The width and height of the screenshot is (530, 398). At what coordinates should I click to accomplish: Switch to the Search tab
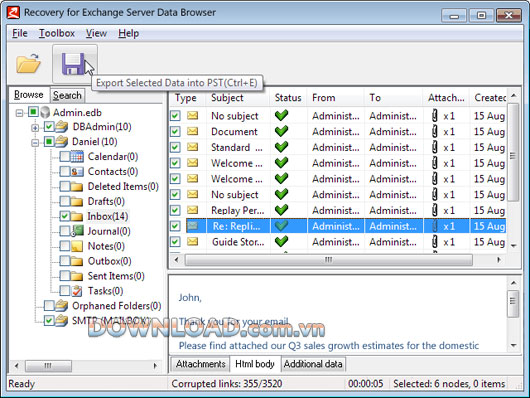(x=67, y=95)
